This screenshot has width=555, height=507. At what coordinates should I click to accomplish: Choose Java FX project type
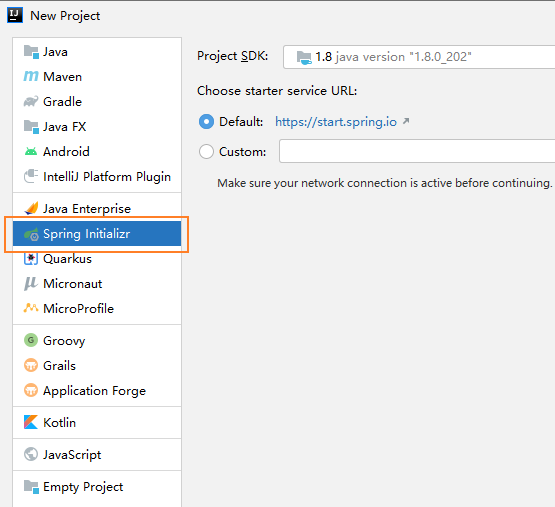[x=97, y=127]
